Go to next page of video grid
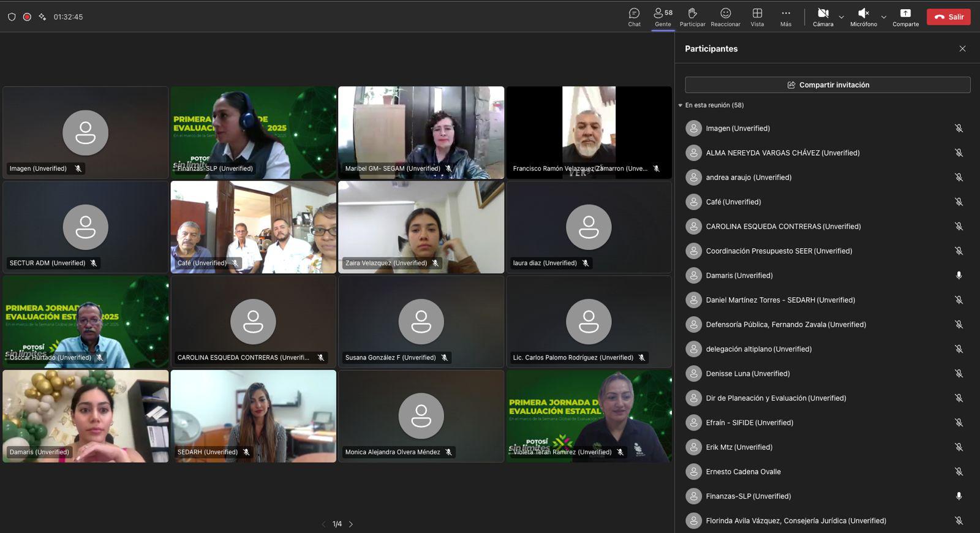980x533 pixels. 351,524
